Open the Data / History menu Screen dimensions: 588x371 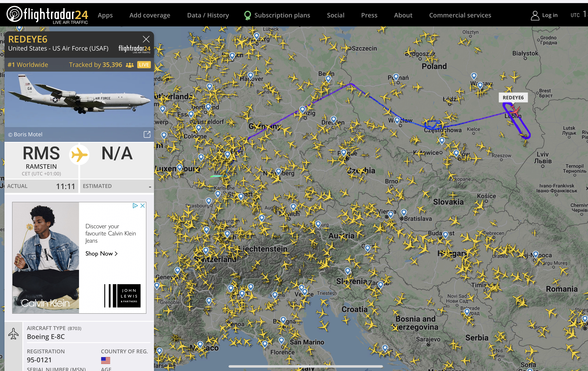[x=208, y=15]
